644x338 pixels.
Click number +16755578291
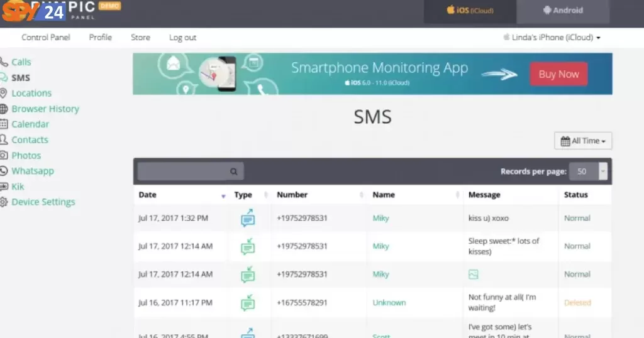[302, 303]
